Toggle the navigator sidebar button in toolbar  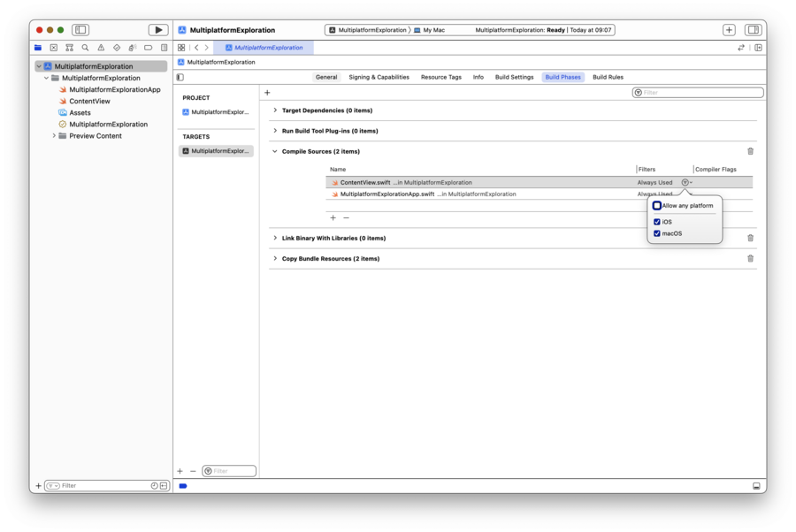[x=80, y=30]
